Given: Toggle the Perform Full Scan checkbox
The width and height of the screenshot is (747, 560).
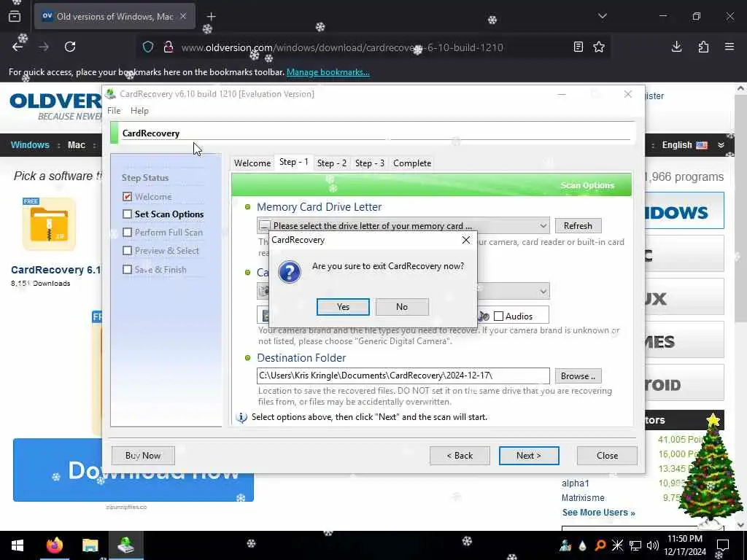Looking at the screenshot, I should pos(127,233).
